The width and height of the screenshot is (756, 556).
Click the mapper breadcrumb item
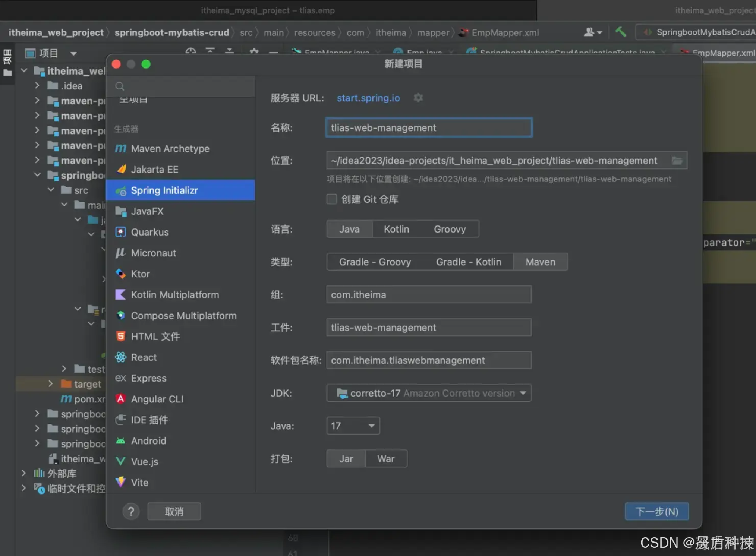tap(433, 32)
